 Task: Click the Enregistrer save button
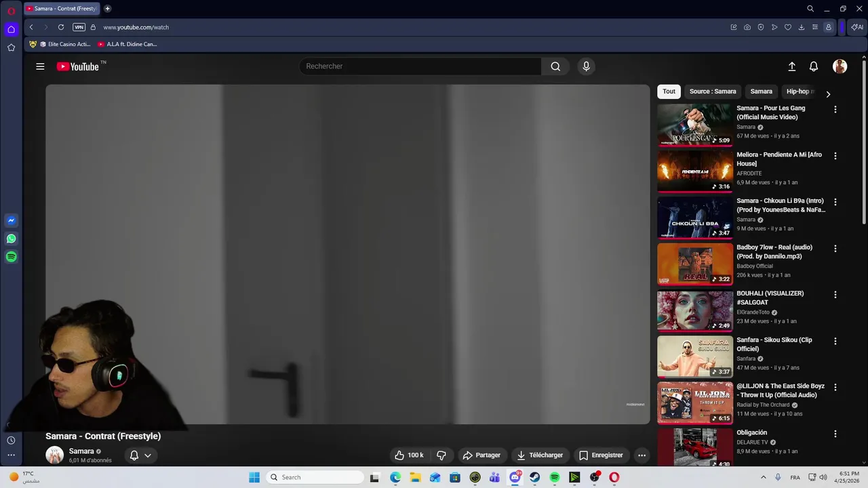point(601,455)
